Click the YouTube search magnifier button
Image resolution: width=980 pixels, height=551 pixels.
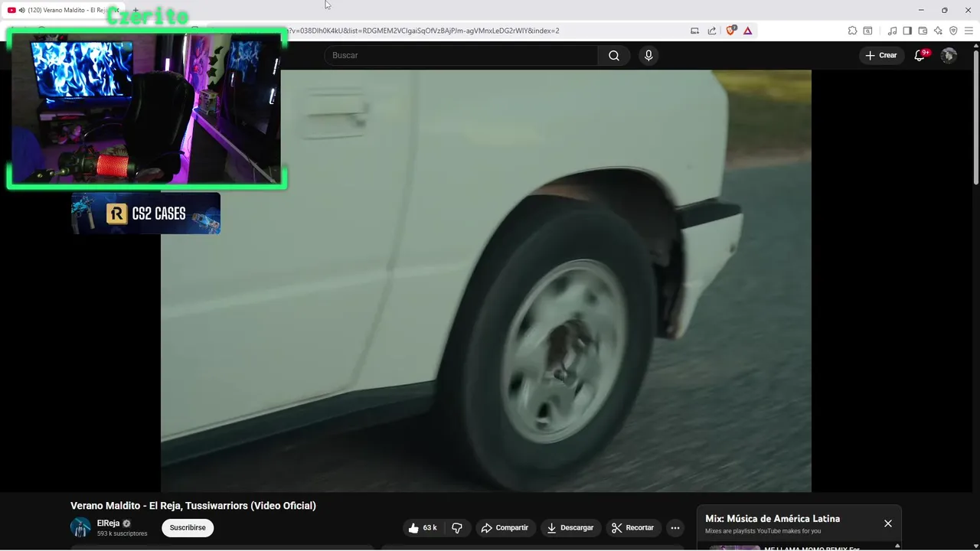tap(614, 55)
